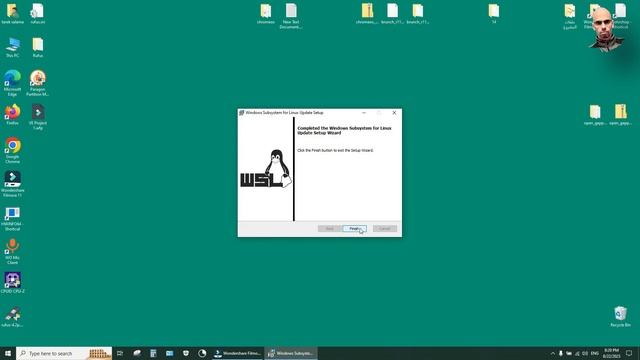Click the 'Completed the Windows Subsystem for Linux' heading
Image resolution: width=640 pixels, height=360 pixels.
(x=344, y=130)
